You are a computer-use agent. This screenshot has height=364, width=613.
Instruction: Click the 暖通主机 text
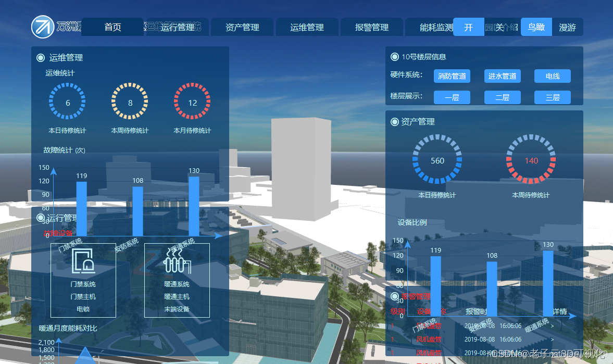point(177,297)
